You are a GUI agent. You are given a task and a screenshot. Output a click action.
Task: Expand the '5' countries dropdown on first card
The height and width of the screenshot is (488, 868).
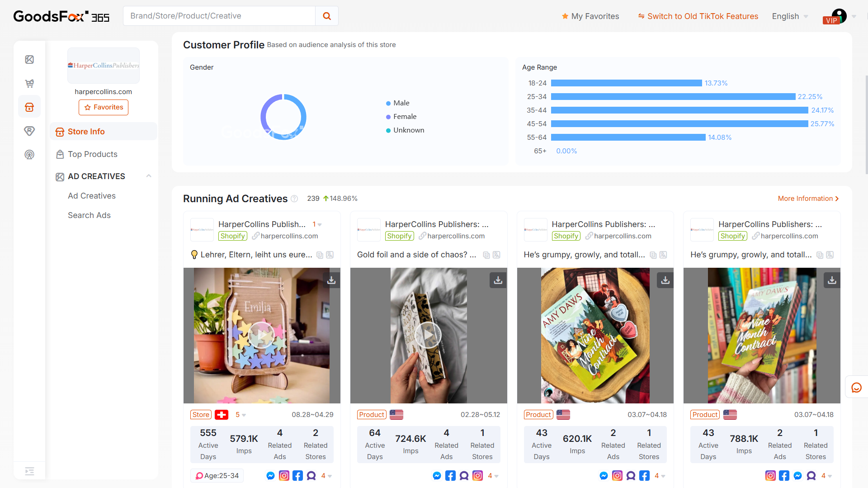pos(241,415)
